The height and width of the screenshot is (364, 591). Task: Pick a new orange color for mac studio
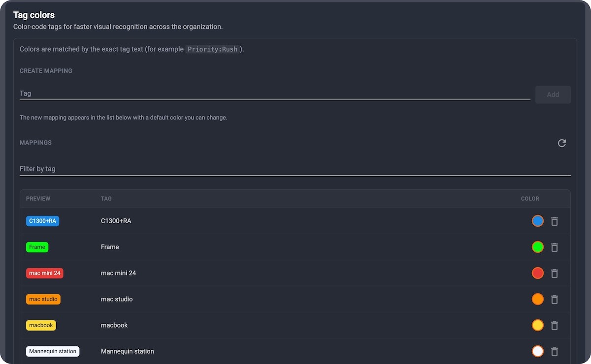538,299
